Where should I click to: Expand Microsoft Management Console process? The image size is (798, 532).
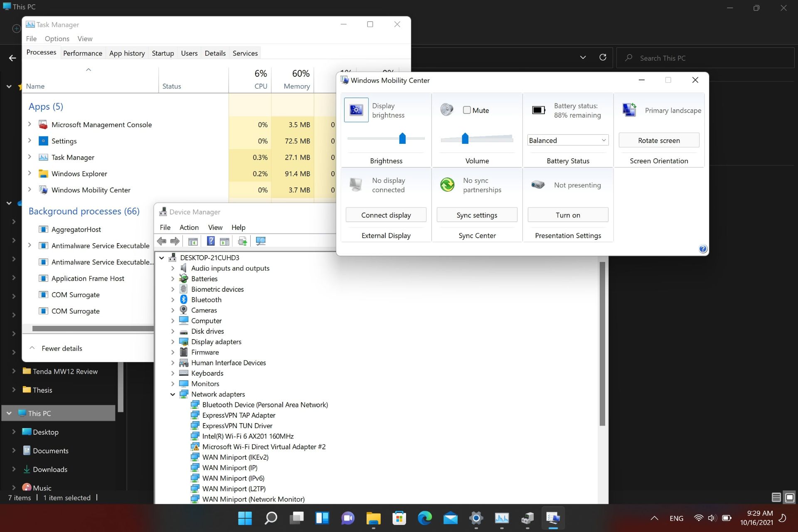[x=29, y=124]
